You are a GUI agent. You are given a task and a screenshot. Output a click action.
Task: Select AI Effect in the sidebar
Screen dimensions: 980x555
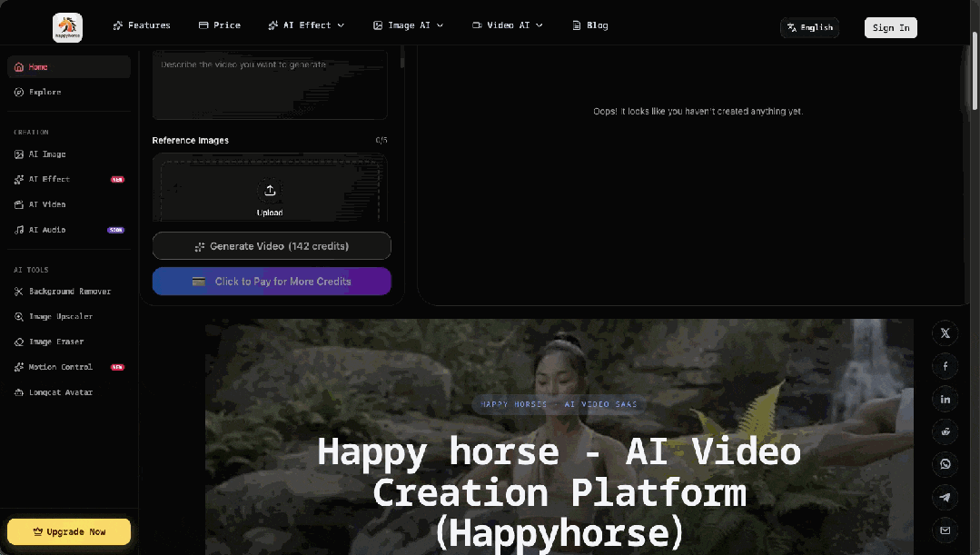click(69, 179)
